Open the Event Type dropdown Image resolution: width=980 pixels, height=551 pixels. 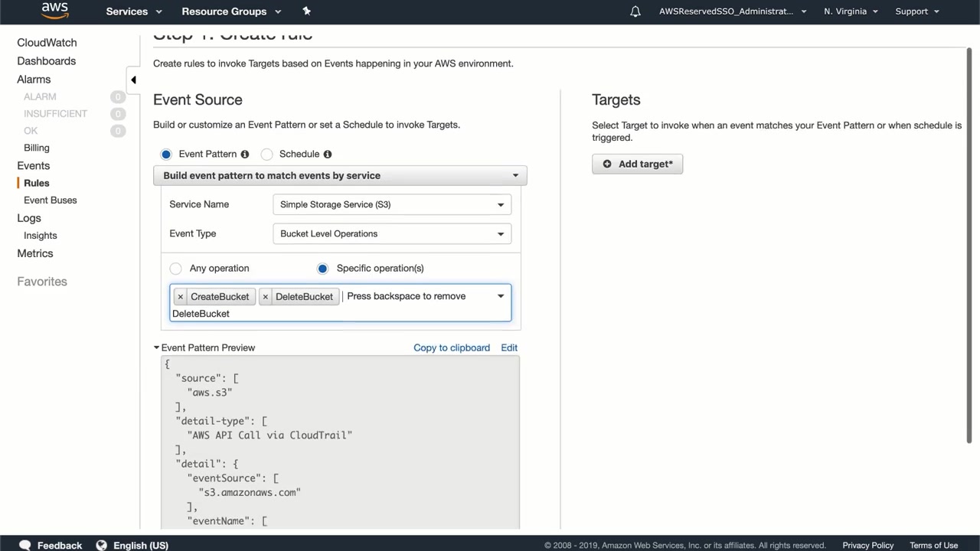(x=391, y=233)
